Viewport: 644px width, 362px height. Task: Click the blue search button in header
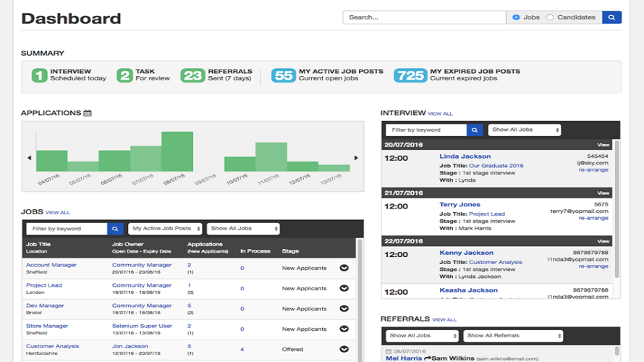tap(611, 17)
